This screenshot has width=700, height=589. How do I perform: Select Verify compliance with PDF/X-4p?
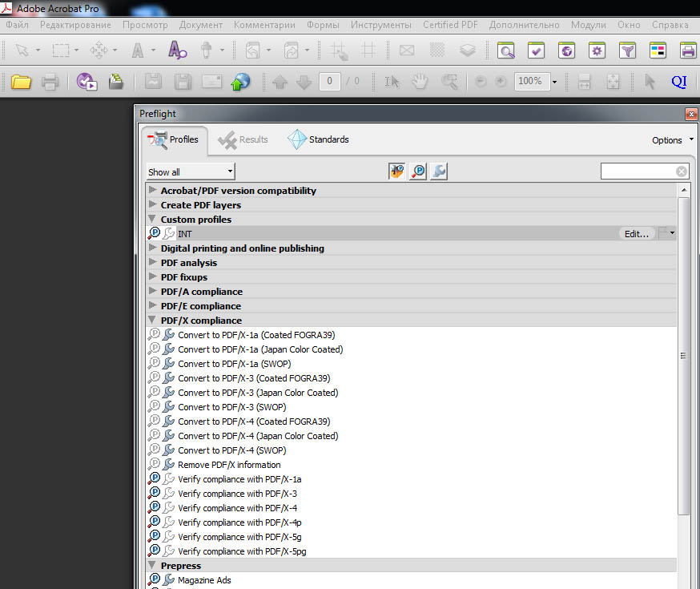point(411,522)
